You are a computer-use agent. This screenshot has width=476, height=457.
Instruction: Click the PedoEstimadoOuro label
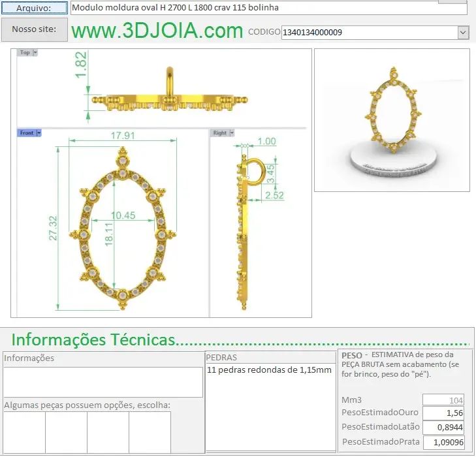380,413
